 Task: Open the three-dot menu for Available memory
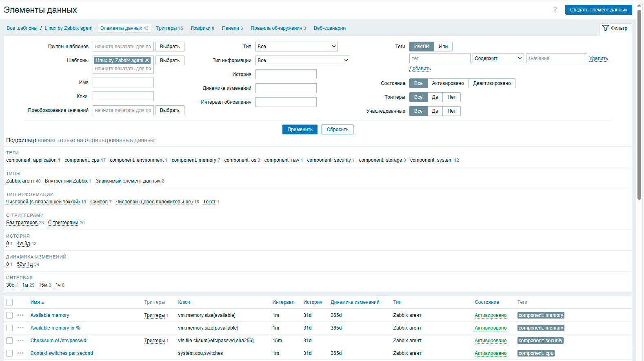[20, 315]
